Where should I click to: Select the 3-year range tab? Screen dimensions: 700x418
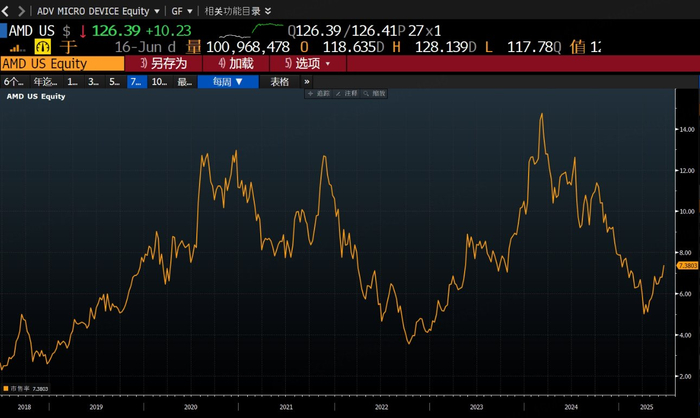click(93, 82)
